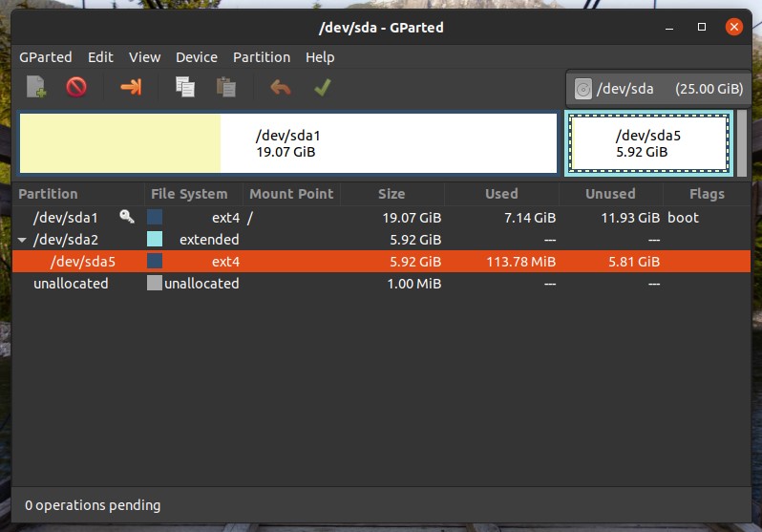Click the Paste partition toolbar icon
Image resolution: width=762 pixels, height=532 pixels.
point(226,88)
